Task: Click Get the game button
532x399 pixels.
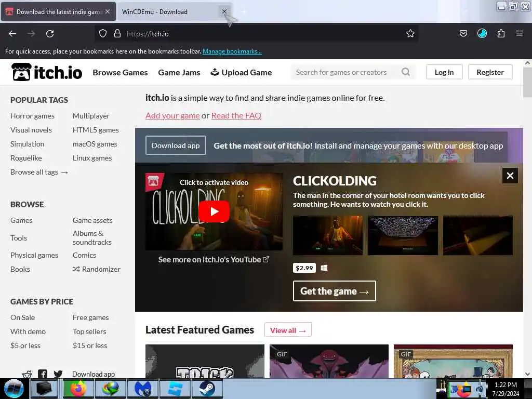Action: coord(334,291)
